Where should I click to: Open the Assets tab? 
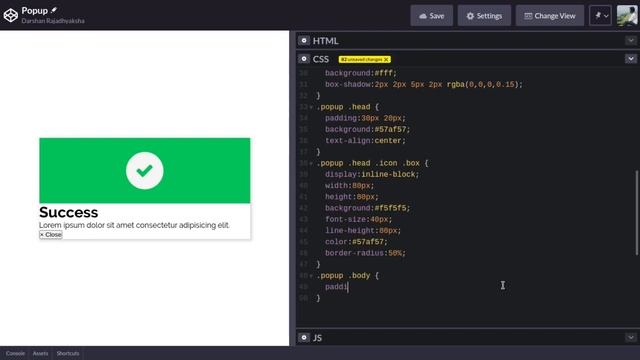40,353
